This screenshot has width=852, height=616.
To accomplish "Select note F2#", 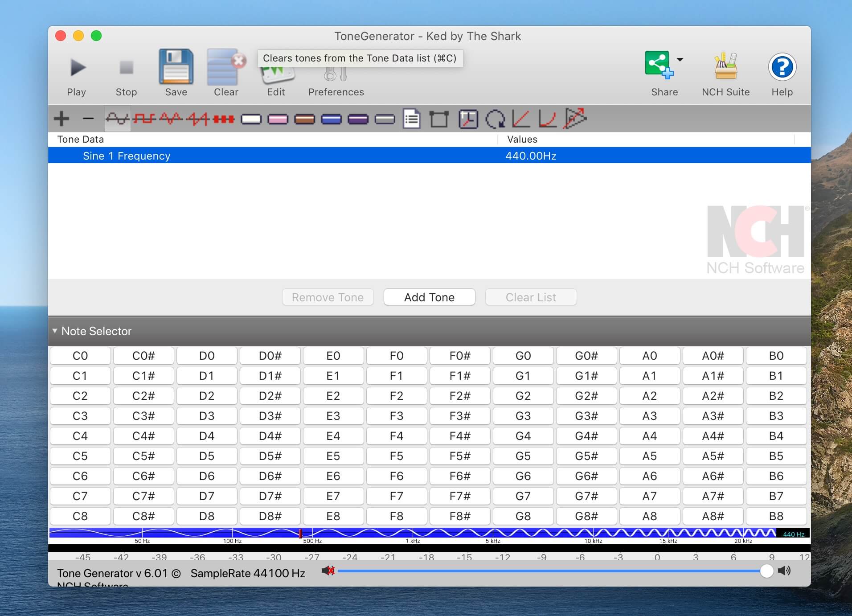I will 459,396.
